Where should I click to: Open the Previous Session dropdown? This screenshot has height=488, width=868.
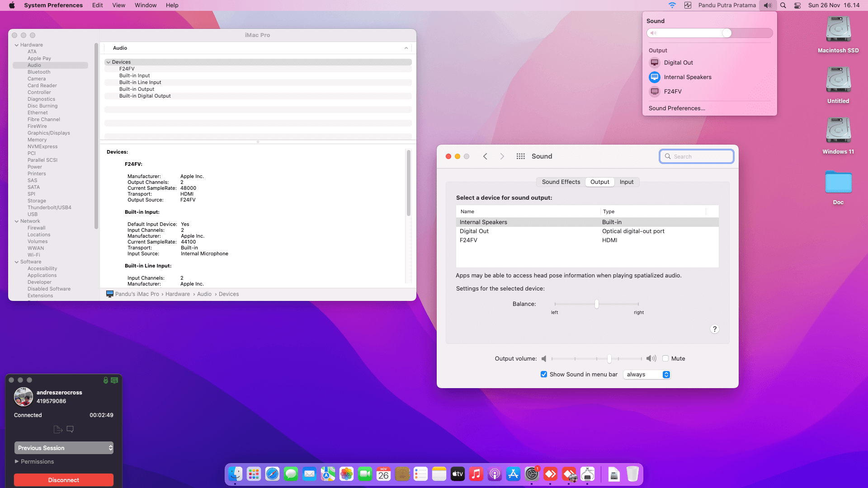pyautogui.click(x=64, y=448)
